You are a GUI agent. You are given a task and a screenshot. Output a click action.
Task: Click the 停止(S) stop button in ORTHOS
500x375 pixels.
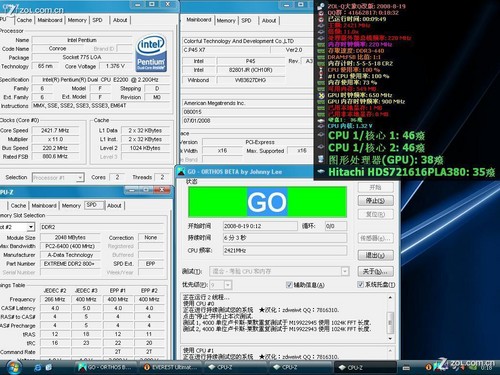click(x=376, y=201)
